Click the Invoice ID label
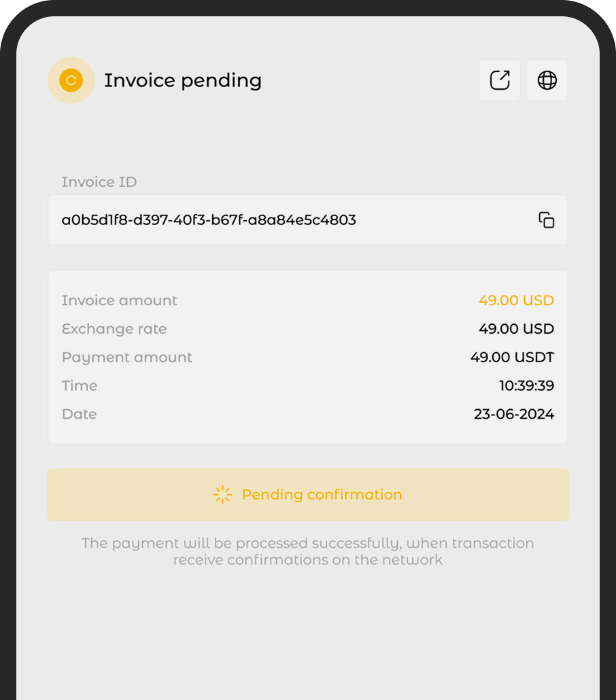Image resolution: width=616 pixels, height=700 pixels. (99, 182)
